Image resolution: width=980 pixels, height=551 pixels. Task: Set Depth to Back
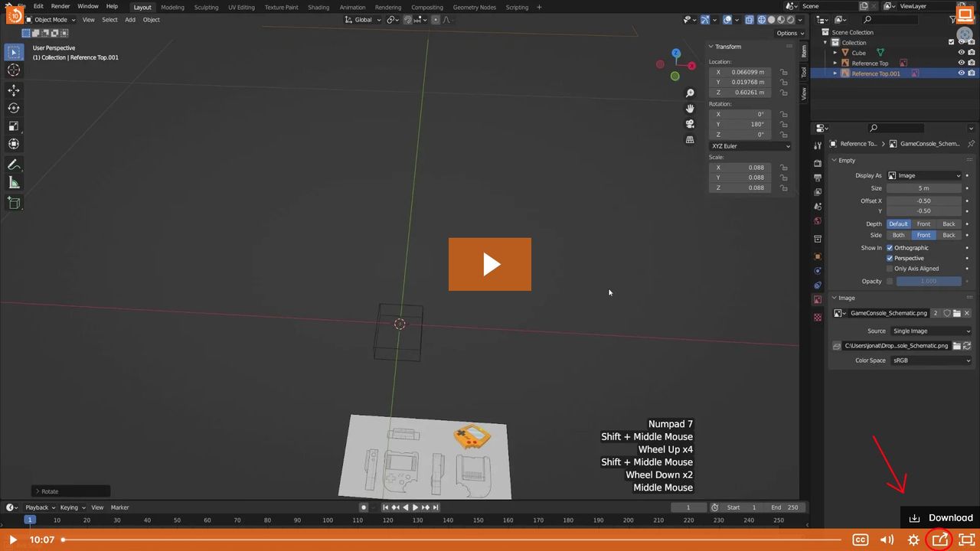point(949,224)
